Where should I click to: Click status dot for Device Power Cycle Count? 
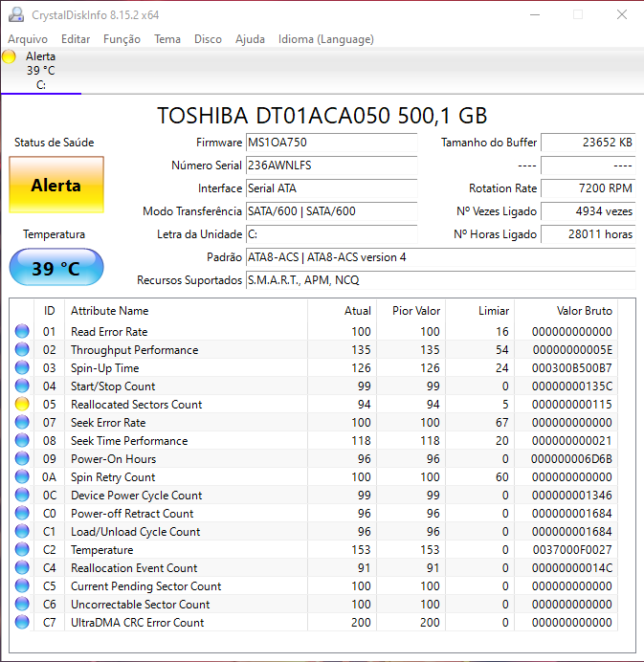[22, 495]
